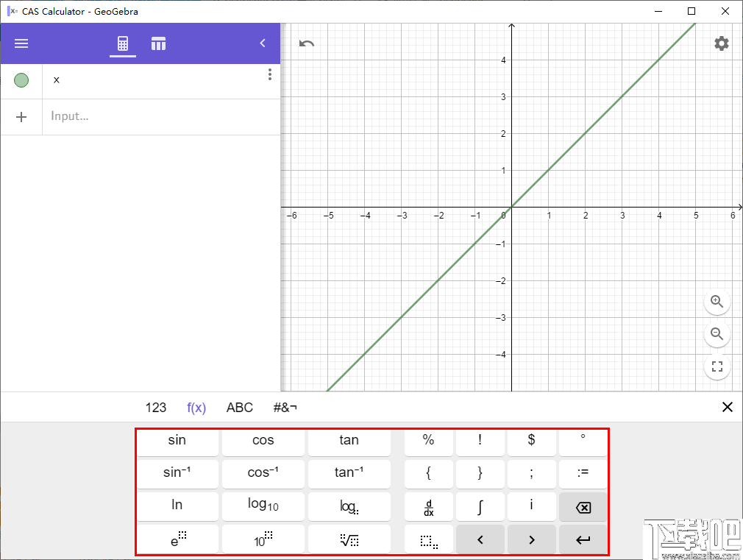Switch to the 123 keyboard tab
This screenshot has height=560, width=743.
[x=156, y=407]
